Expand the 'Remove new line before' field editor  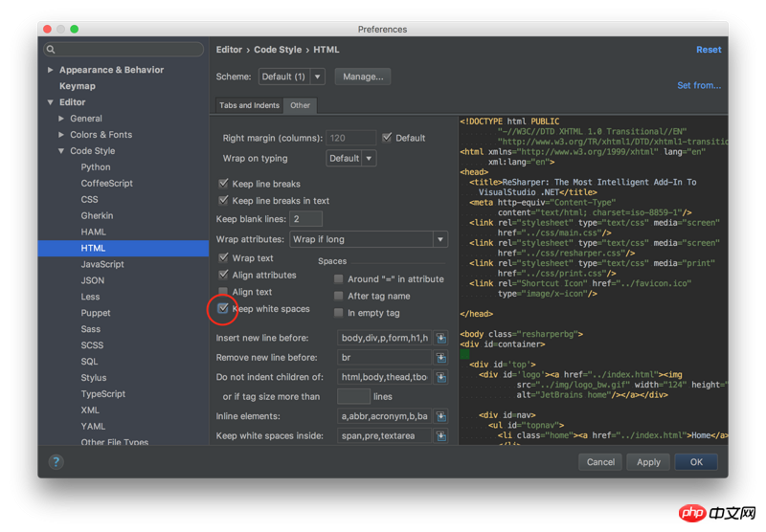[x=441, y=357]
